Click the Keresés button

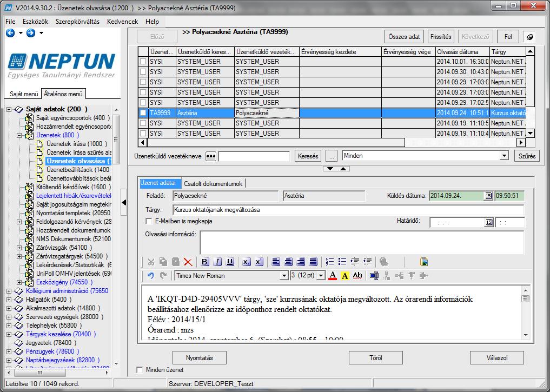[308, 156]
